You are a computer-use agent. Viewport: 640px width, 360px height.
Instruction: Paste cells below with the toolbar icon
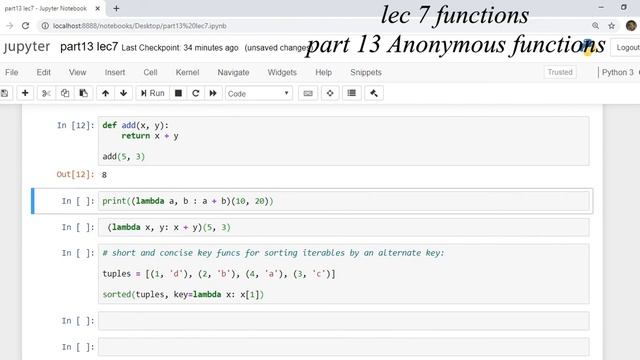[x=83, y=93]
